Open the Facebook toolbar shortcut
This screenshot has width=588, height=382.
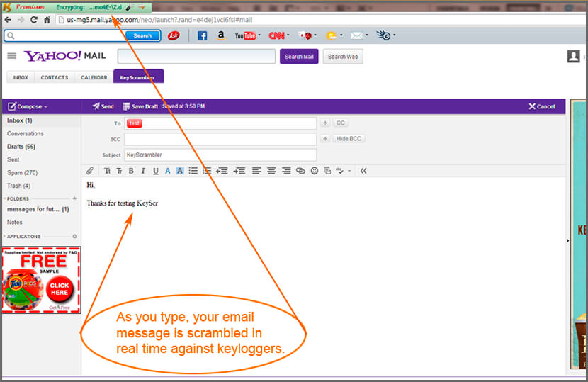click(x=202, y=35)
